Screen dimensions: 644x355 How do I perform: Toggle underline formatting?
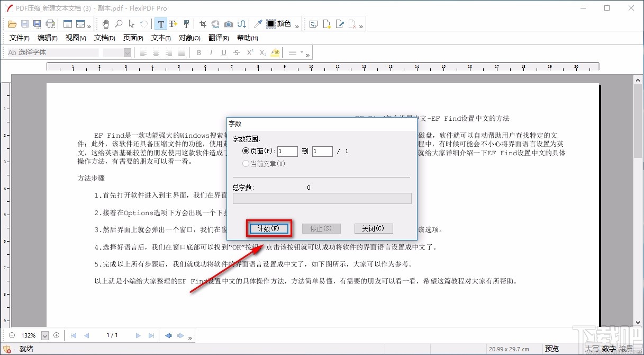click(x=224, y=52)
